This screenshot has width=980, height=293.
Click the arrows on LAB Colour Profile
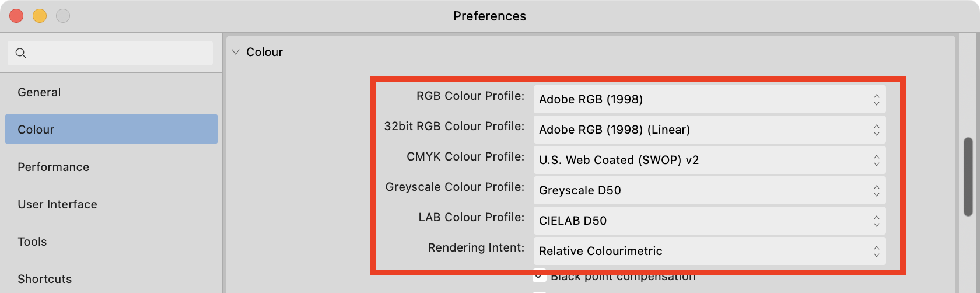[876, 221]
